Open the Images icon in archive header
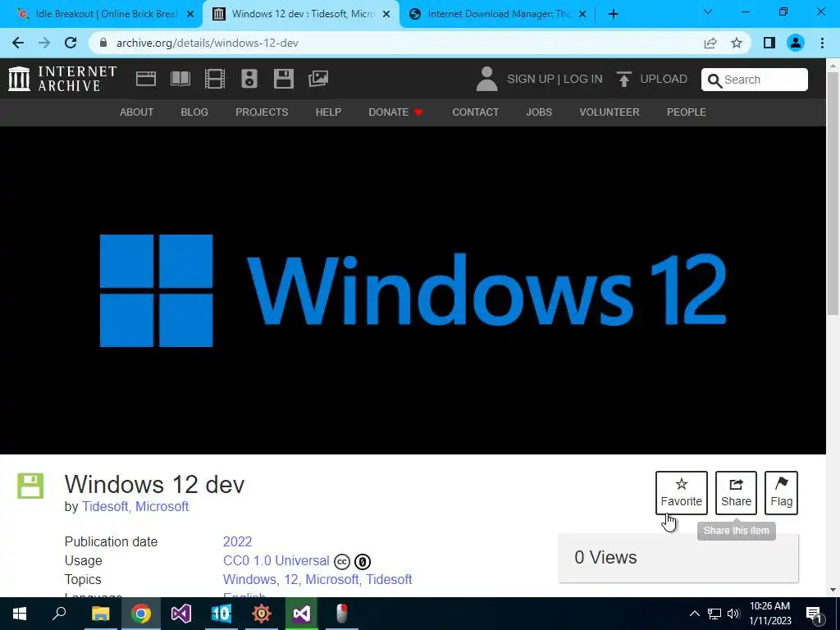Viewport: 840px width, 630px height. tap(318, 79)
